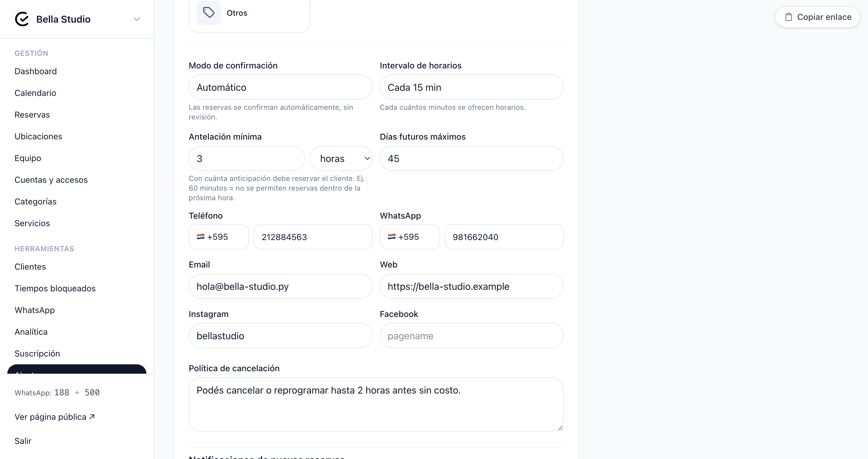Click the Antelación mínima number field
The image size is (868, 459).
pyautogui.click(x=247, y=159)
